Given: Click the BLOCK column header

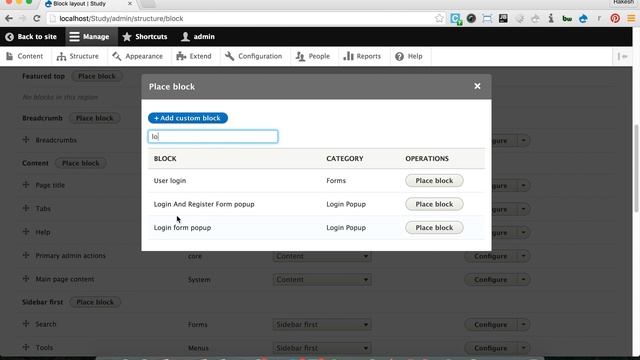Looking at the screenshot, I should coord(165,158).
